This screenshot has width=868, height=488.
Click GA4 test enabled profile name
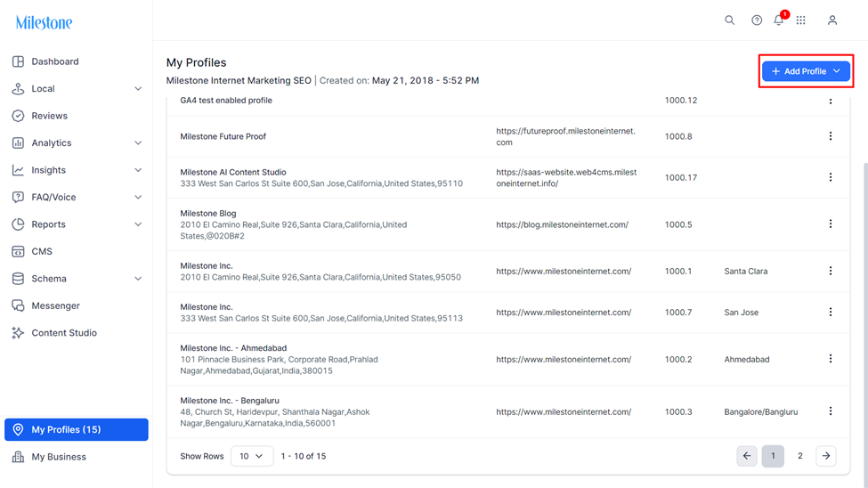point(226,101)
